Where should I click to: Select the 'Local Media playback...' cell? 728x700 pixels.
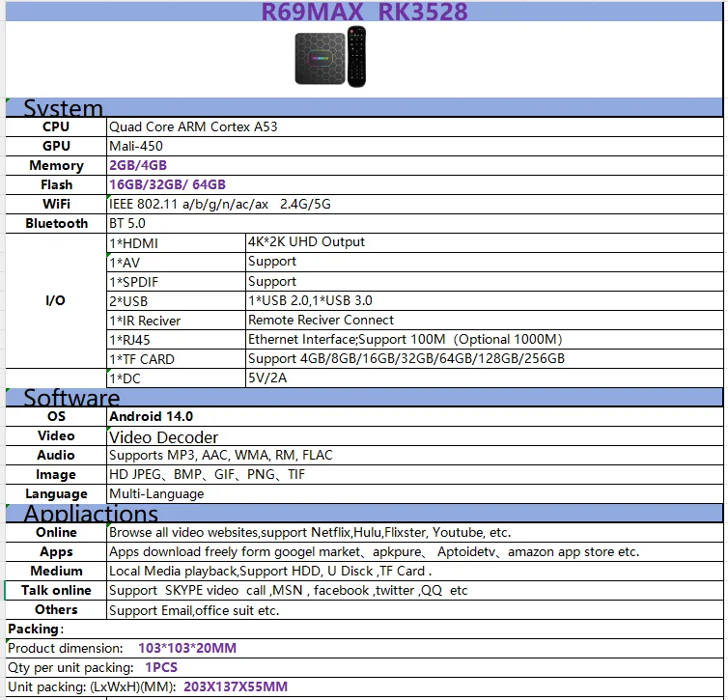[x=415, y=572]
